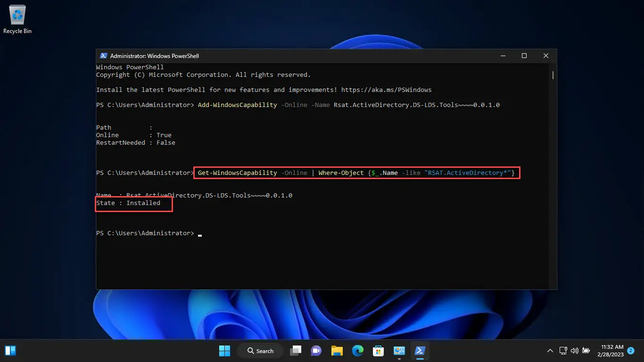Click the network icon in the system tray
644x362 pixels.
[563, 351]
